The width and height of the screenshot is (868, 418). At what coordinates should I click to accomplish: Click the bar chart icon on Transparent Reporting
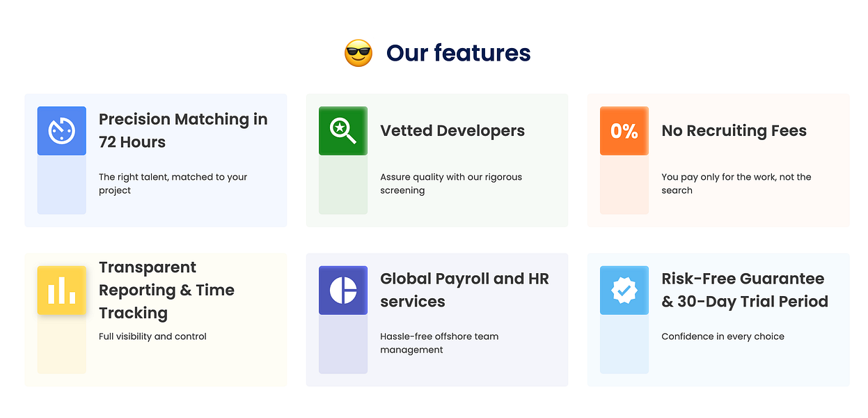[x=61, y=291]
